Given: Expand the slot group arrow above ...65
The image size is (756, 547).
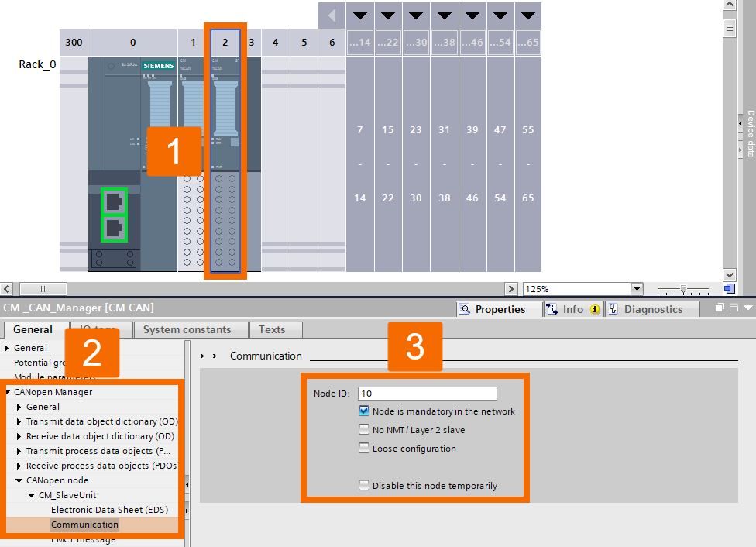Looking at the screenshot, I should coord(528,15).
